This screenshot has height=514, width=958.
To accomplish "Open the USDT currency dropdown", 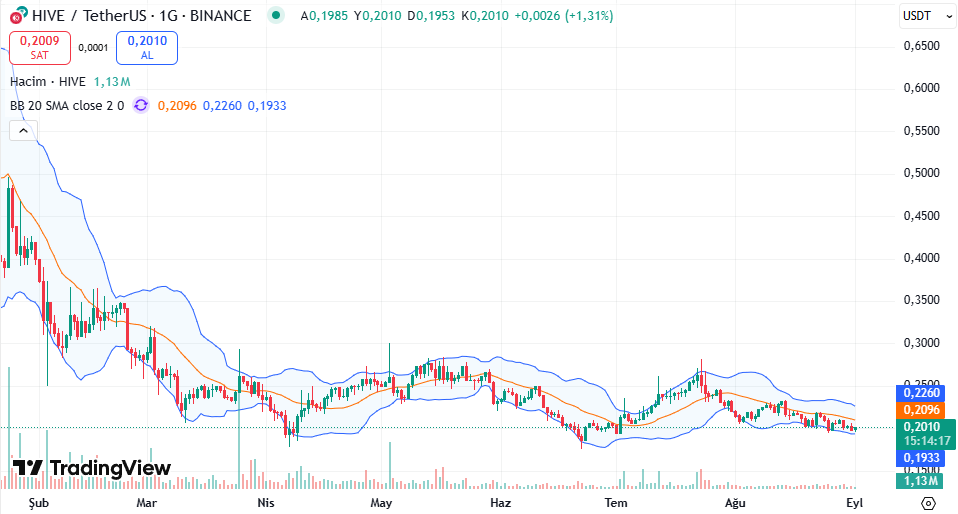I will click(927, 16).
